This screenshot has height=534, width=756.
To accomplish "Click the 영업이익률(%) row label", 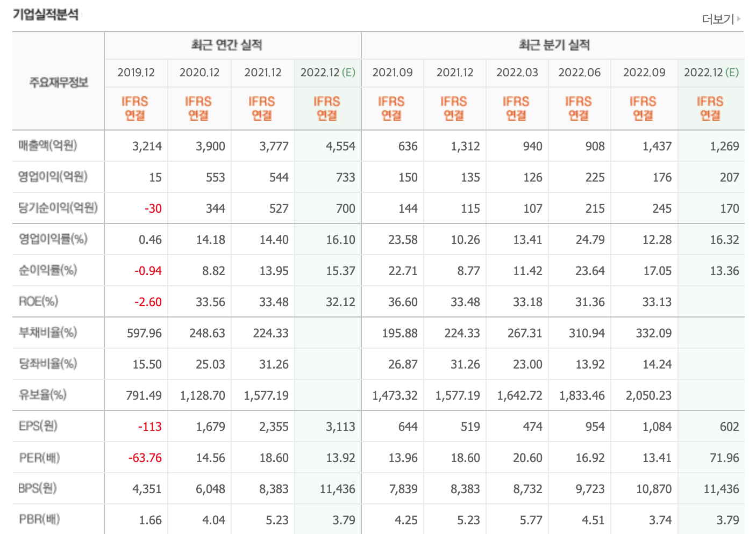I will (53, 239).
